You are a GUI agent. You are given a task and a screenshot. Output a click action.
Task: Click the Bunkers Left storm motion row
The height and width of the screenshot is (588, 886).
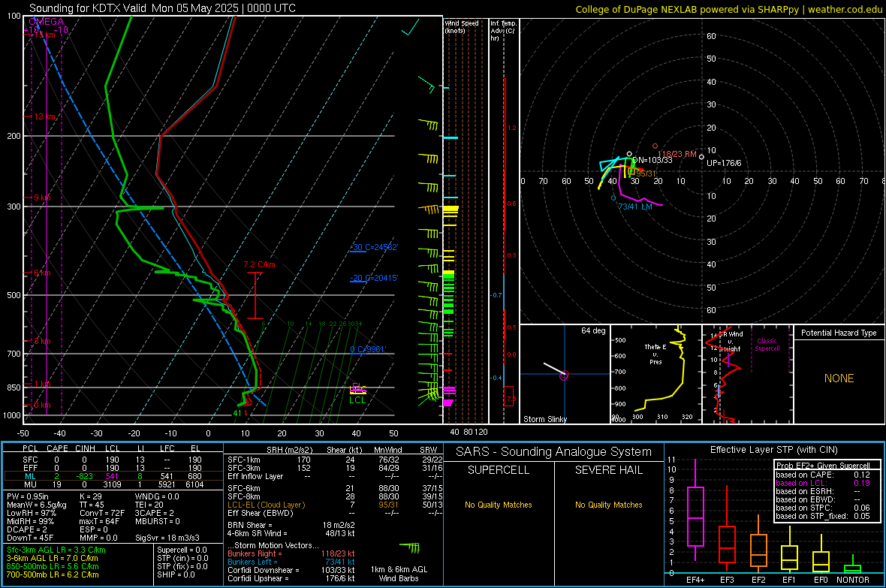pos(291,562)
